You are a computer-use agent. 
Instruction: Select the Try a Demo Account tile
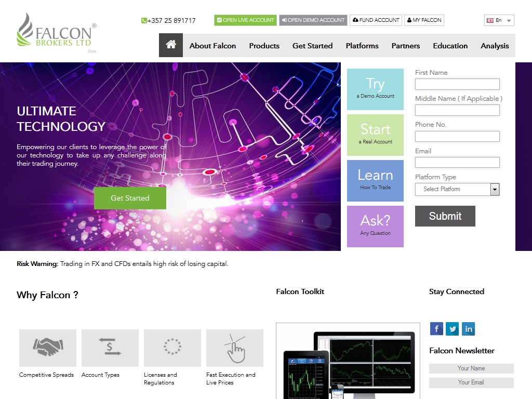click(375, 89)
